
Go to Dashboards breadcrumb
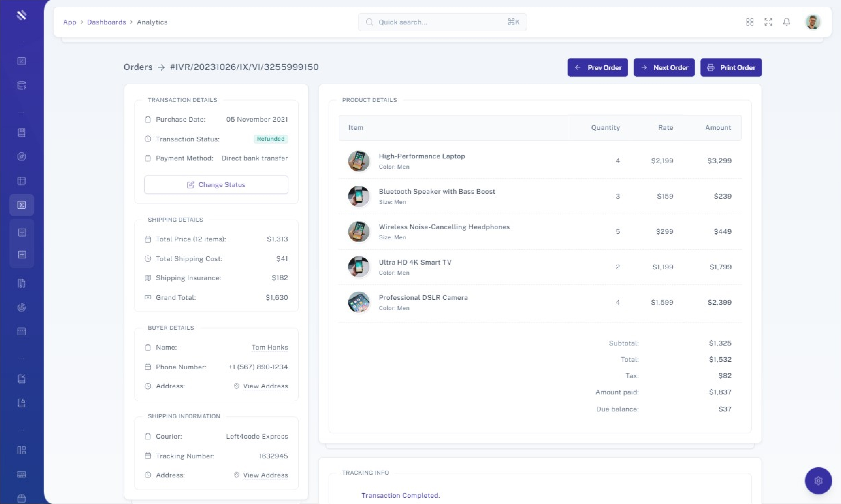[106, 22]
